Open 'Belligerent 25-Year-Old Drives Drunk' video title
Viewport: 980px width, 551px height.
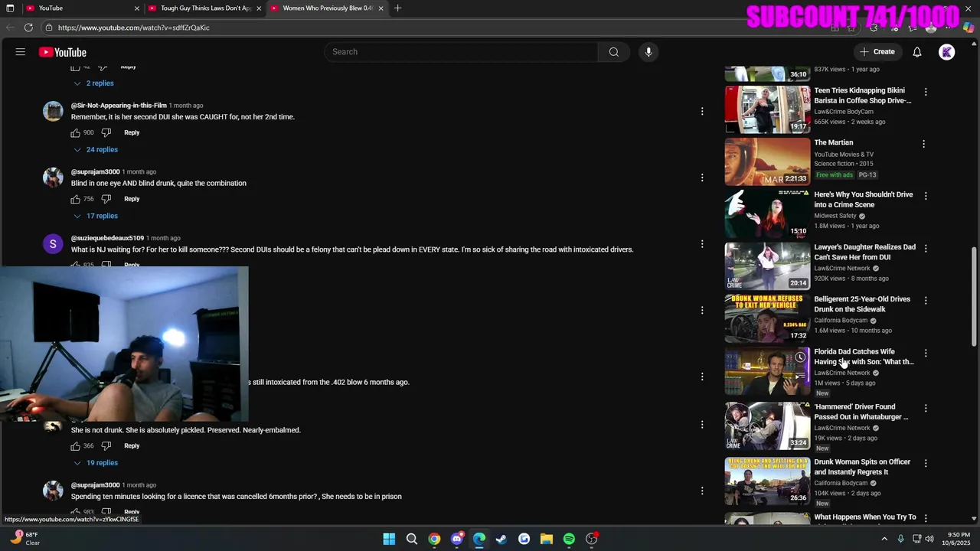pos(862,305)
